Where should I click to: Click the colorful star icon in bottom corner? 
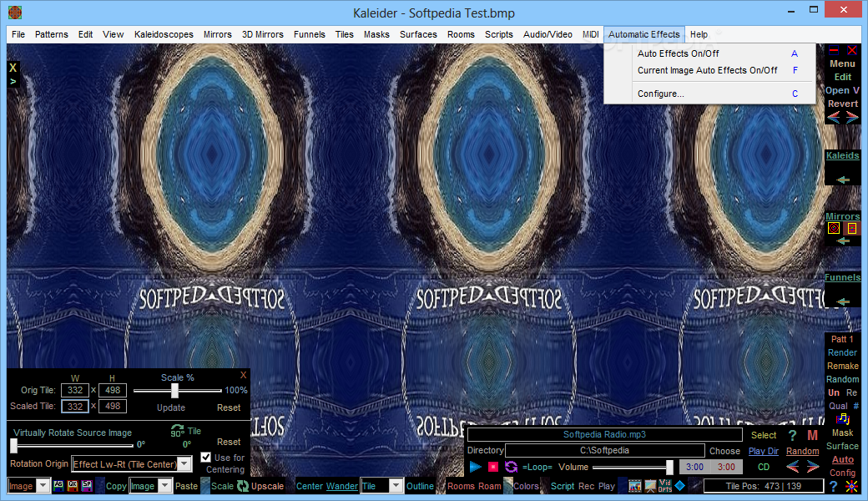(852, 487)
